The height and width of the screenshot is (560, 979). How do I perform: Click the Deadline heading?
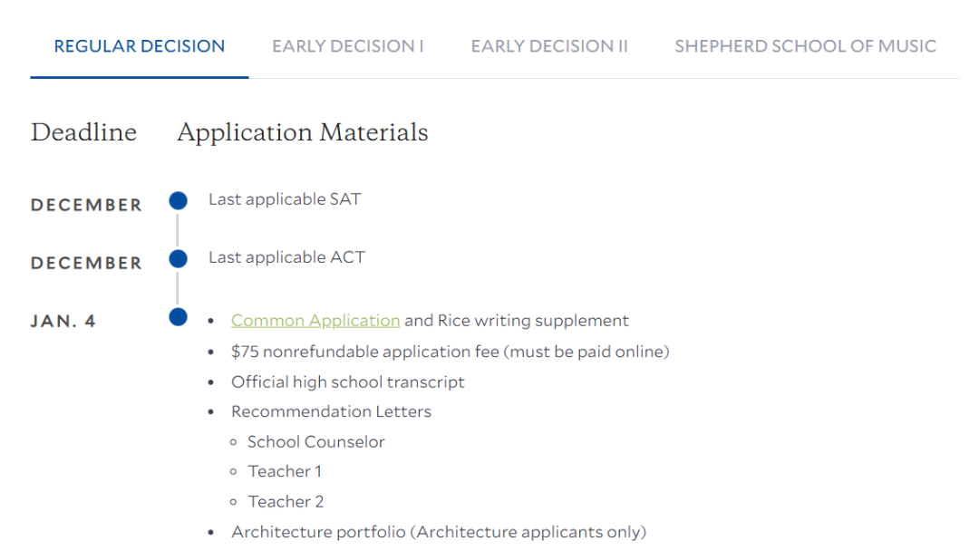83,132
